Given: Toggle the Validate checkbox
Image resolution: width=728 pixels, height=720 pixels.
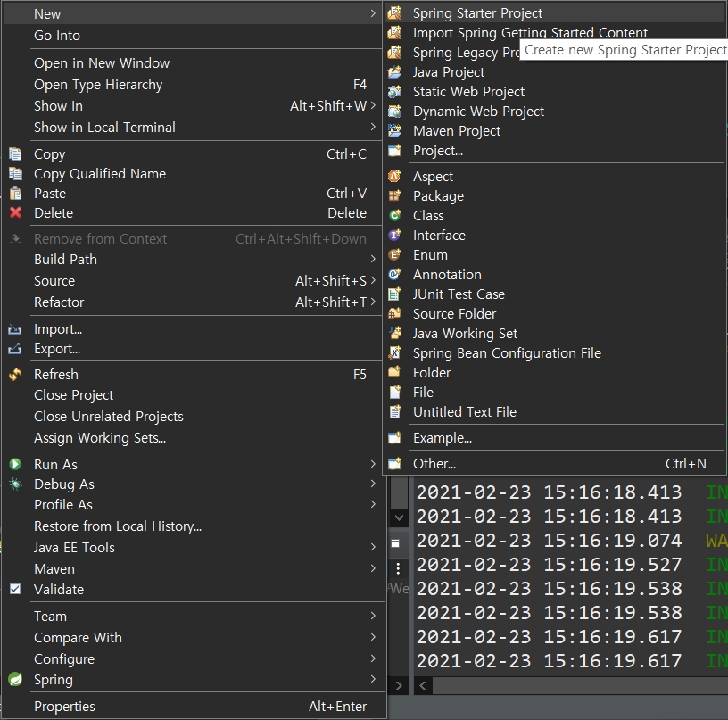Looking at the screenshot, I should pyautogui.click(x=15, y=589).
